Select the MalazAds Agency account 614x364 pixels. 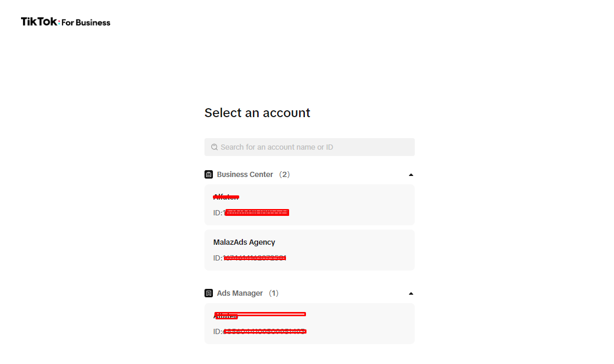coord(309,249)
